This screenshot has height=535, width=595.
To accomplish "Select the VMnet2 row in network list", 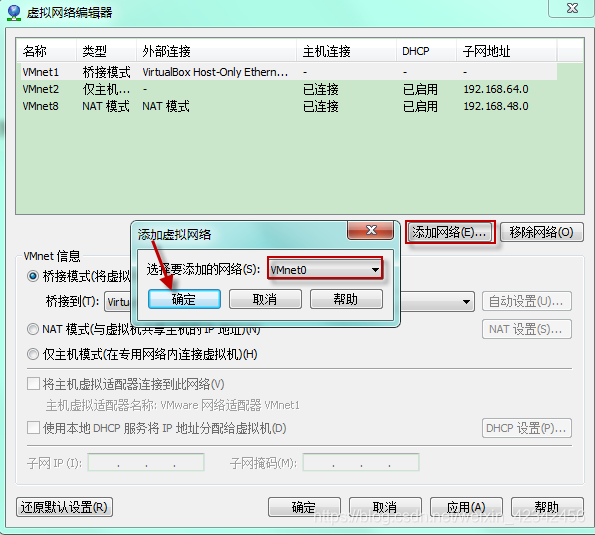I will click(288, 89).
